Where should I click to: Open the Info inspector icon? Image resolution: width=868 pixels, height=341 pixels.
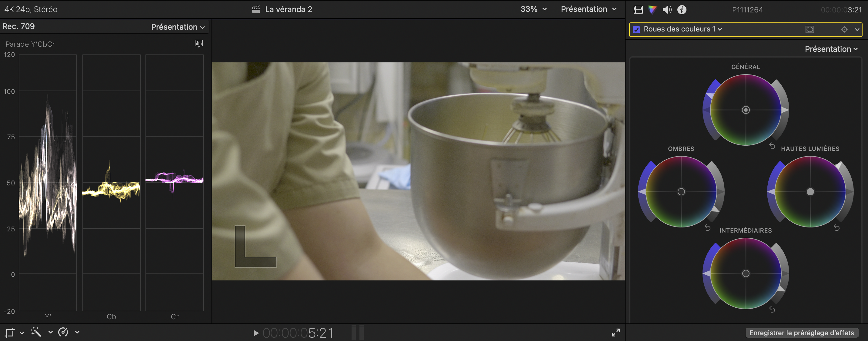pyautogui.click(x=682, y=10)
